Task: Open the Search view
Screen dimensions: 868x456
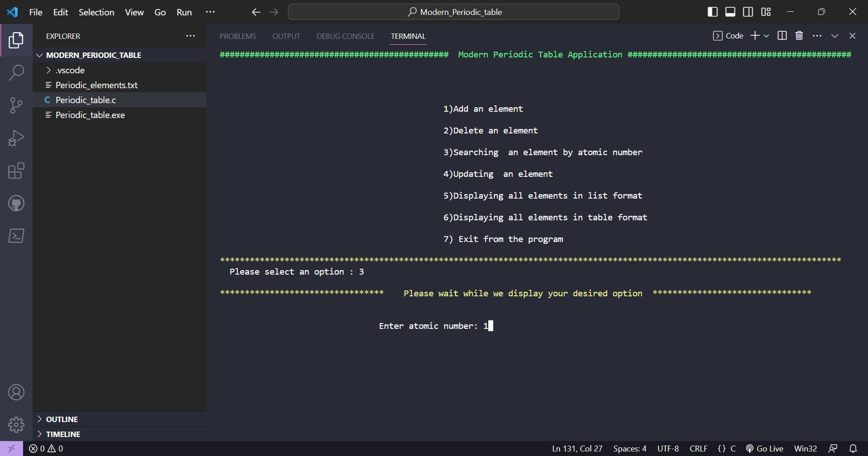Action: [x=16, y=72]
